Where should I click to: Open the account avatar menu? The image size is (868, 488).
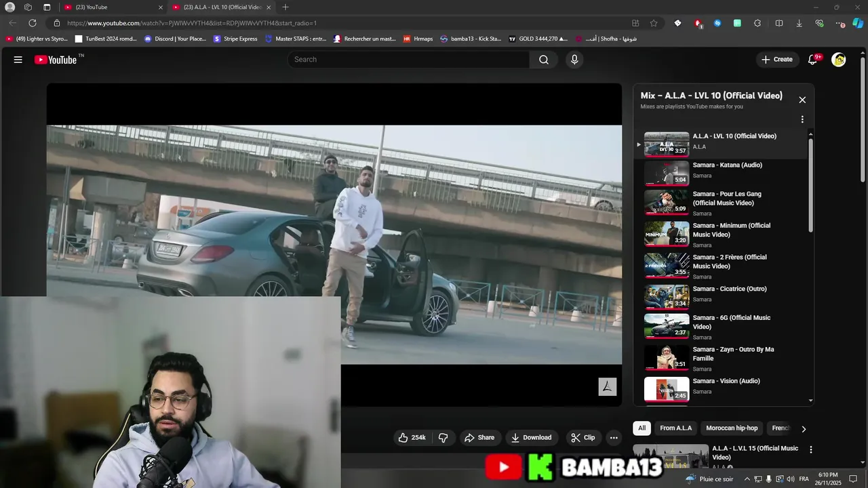click(839, 60)
